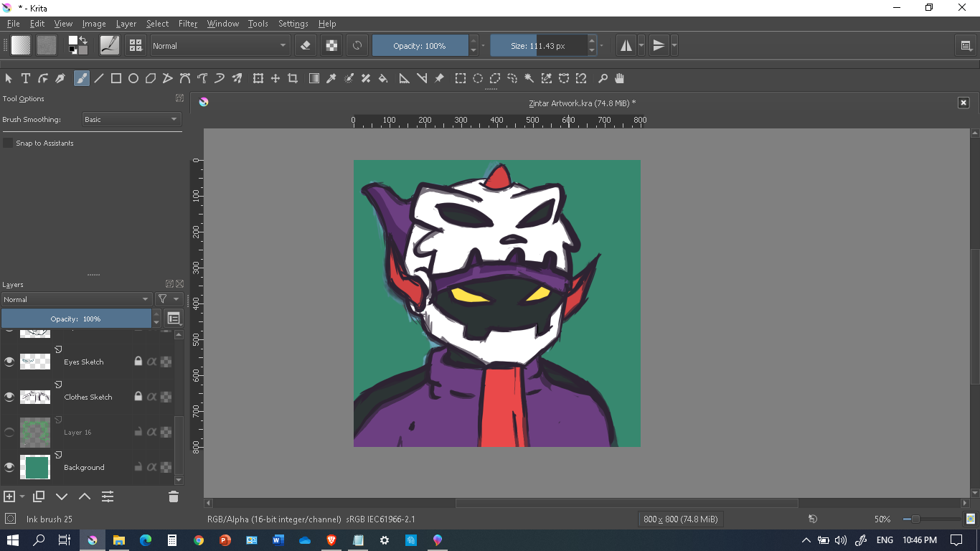Toggle vertical mirror tool
The height and width of the screenshot is (551, 980).
[x=659, y=45]
